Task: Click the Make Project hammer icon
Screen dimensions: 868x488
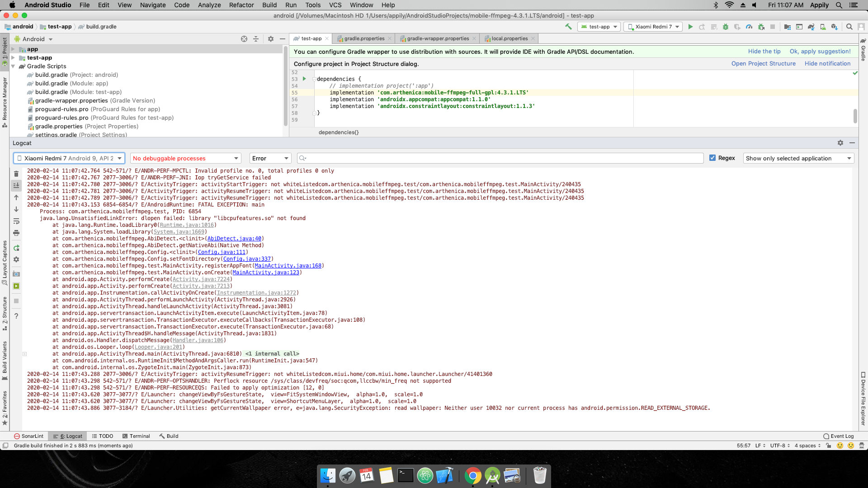Action: click(568, 27)
